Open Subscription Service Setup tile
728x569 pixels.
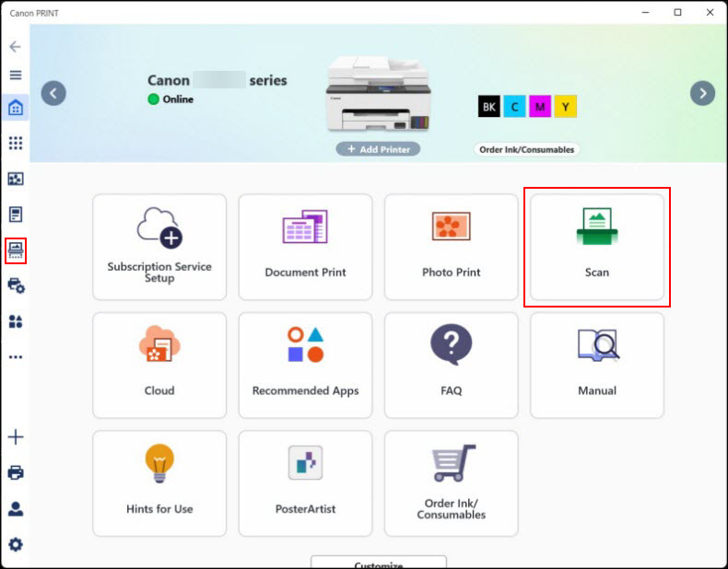tap(159, 247)
